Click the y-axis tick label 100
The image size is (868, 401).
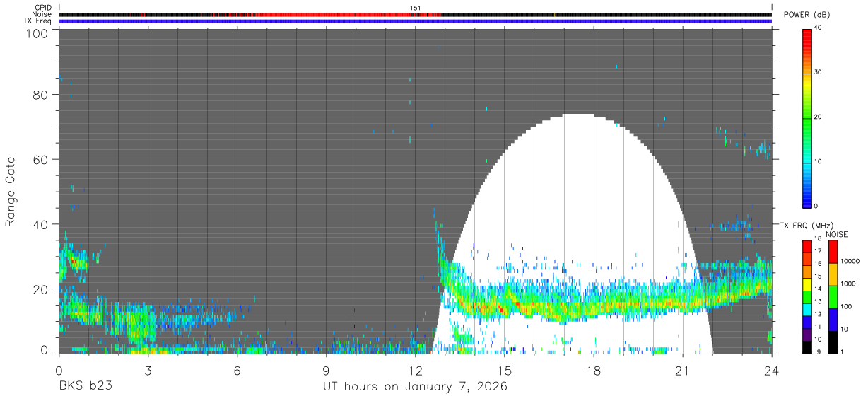point(35,33)
